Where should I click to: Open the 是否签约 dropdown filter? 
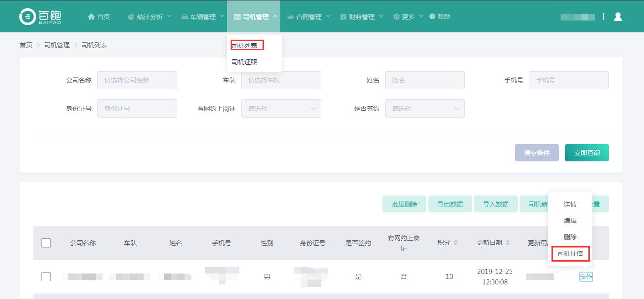[x=425, y=108]
